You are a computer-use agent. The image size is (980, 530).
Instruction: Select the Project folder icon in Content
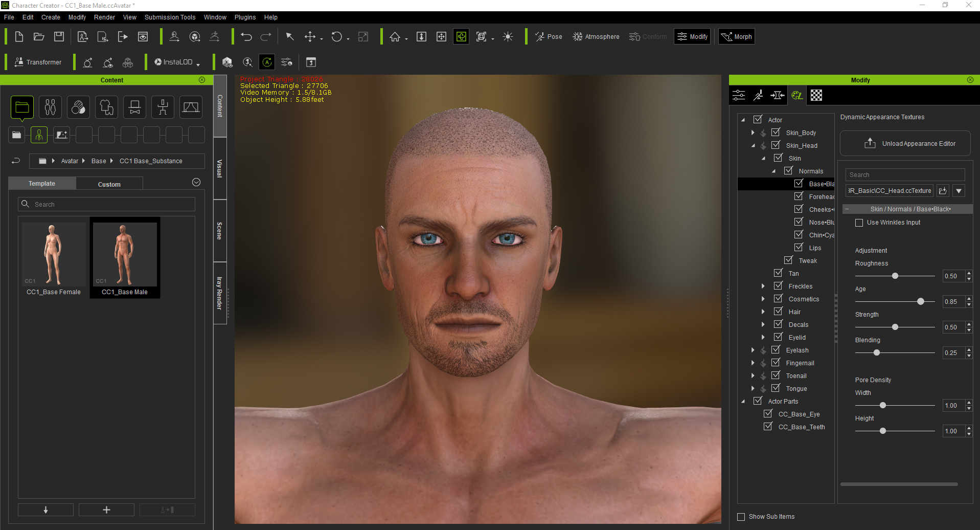pyautogui.click(x=22, y=107)
